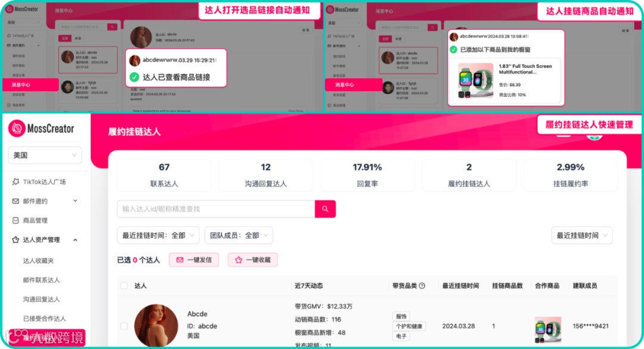Click the green check in 达人已查看商品链接 notice
Image resolution: width=644 pixels, height=349 pixels.
tap(134, 77)
